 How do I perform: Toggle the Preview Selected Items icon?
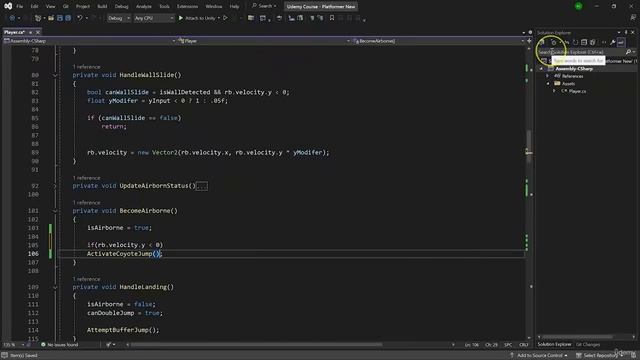(621, 42)
